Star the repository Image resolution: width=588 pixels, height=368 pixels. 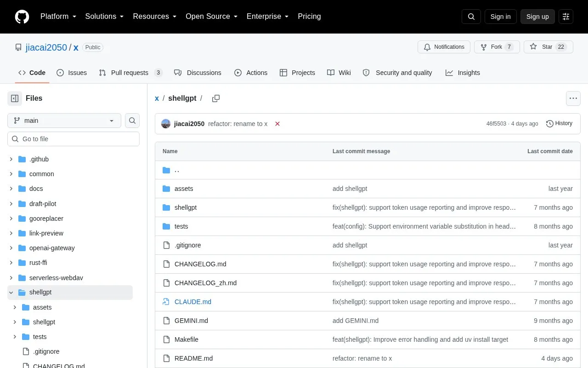[548, 47]
